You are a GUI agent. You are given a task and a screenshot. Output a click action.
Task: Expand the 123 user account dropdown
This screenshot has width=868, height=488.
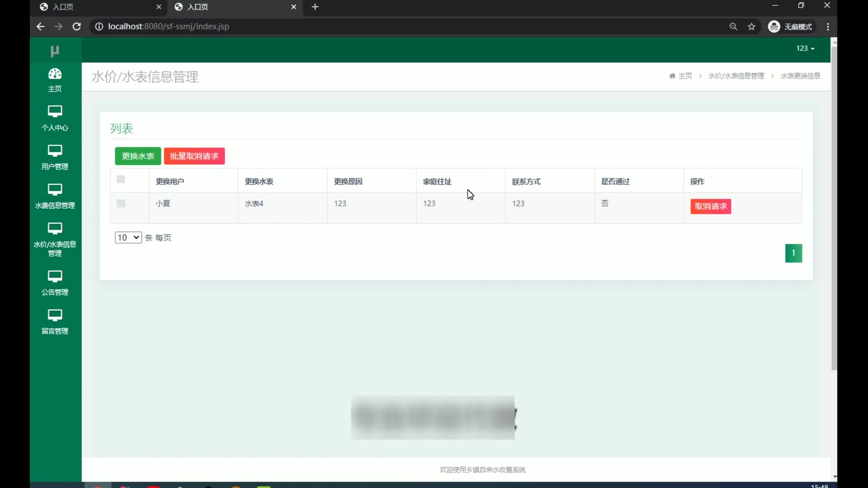coord(805,48)
